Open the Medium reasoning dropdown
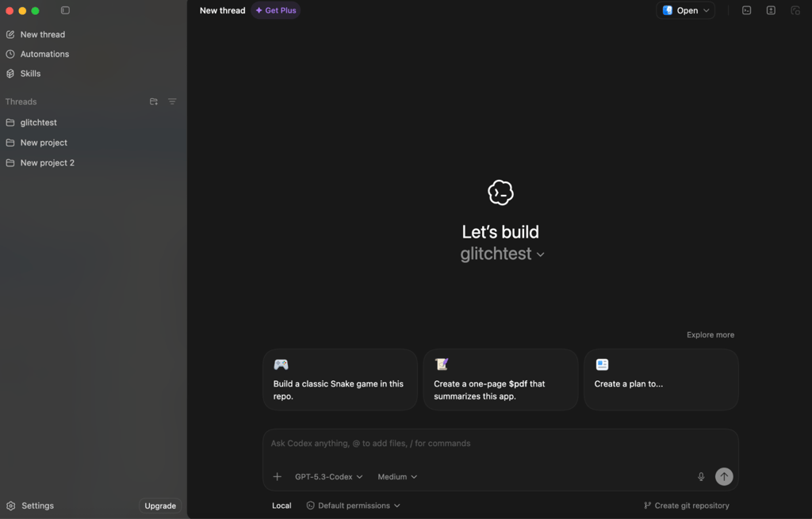The width and height of the screenshot is (812, 519). (397, 476)
